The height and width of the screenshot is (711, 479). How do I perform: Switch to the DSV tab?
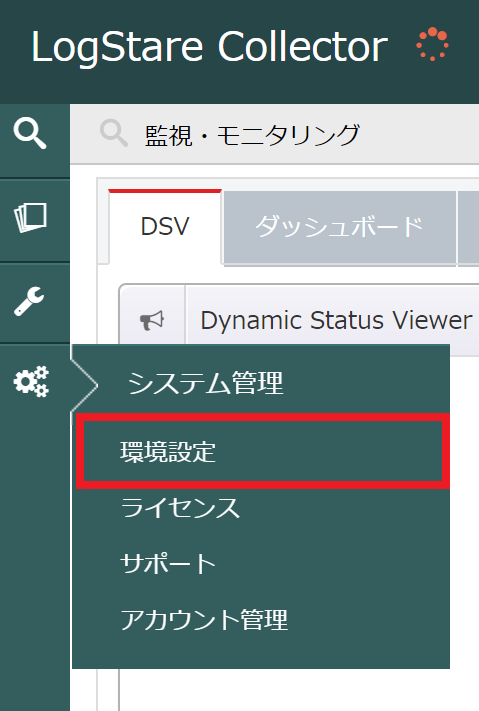[x=165, y=226]
